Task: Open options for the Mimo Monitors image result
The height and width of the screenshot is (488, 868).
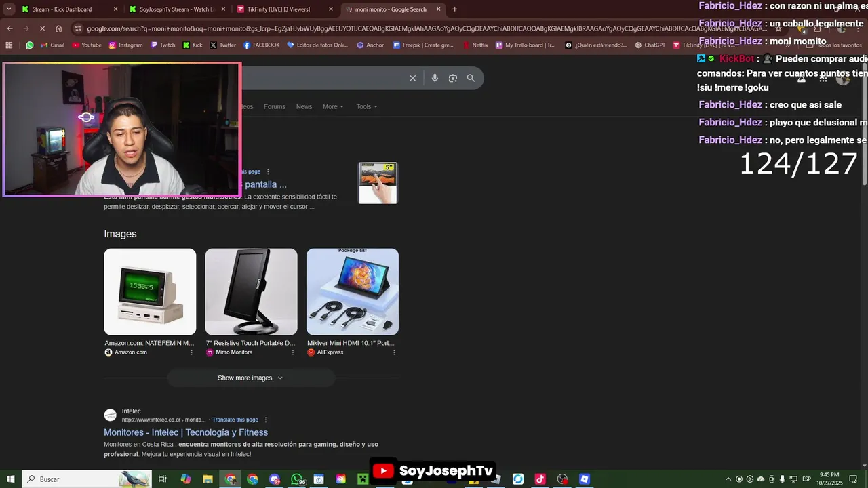Action: tap(293, 352)
